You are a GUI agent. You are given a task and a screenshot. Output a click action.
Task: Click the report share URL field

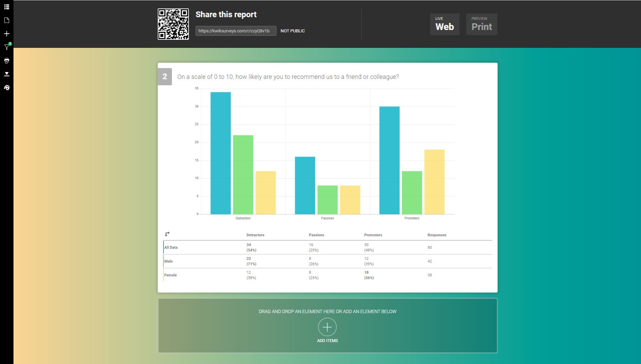pos(236,31)
